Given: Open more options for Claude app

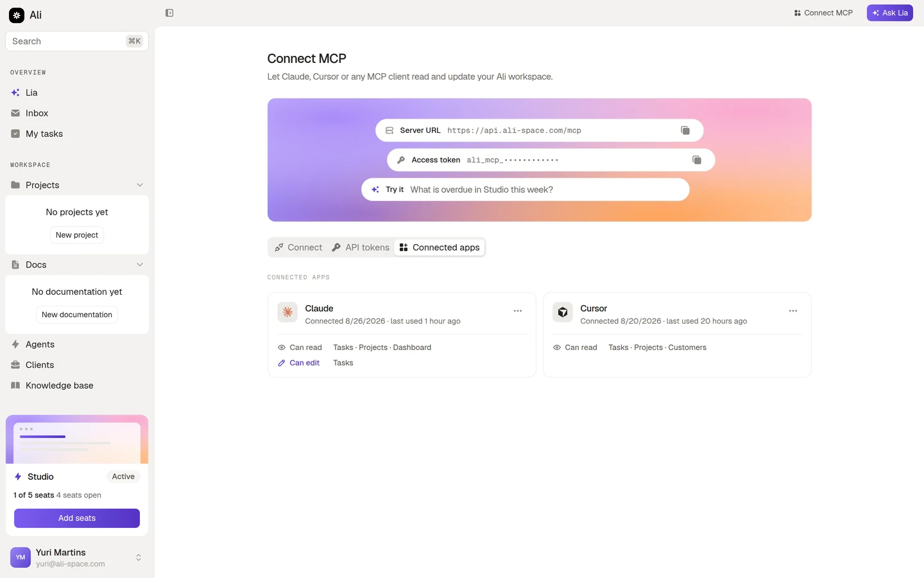Looking at the screenshot, I should (518, 311).
